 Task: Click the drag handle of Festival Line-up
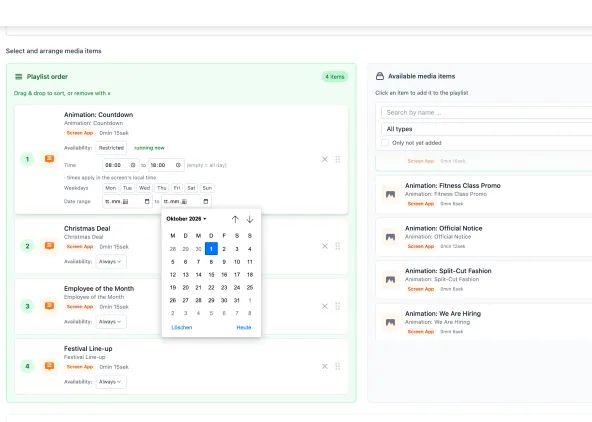click(x=338, y=366)
